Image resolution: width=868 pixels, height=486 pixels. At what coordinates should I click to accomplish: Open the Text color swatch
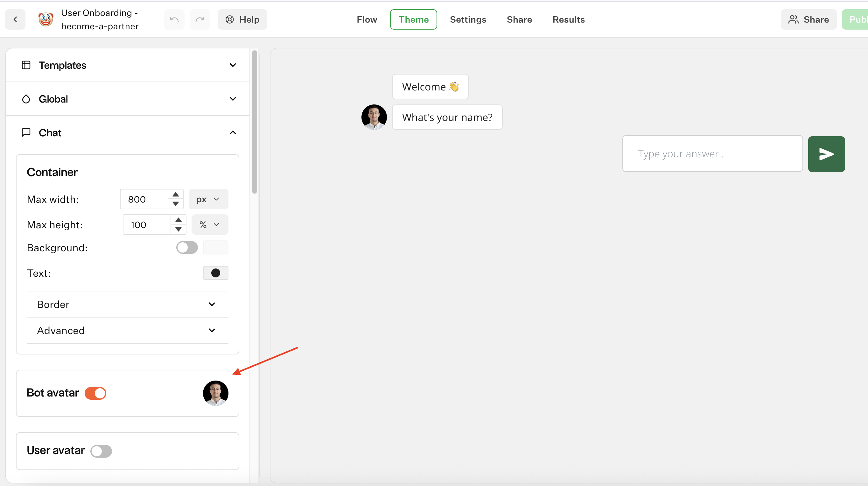(x=215, y=273)
